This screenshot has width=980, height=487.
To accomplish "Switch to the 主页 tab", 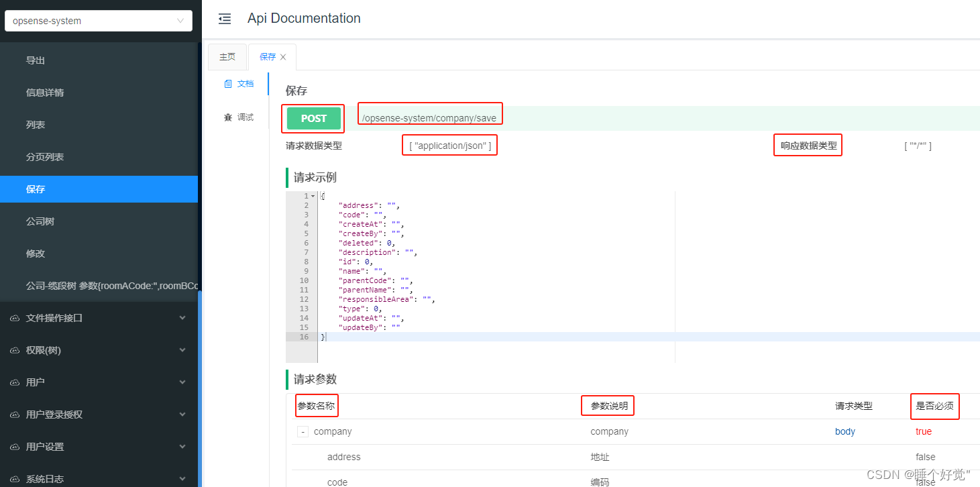I will pos(227,57).
